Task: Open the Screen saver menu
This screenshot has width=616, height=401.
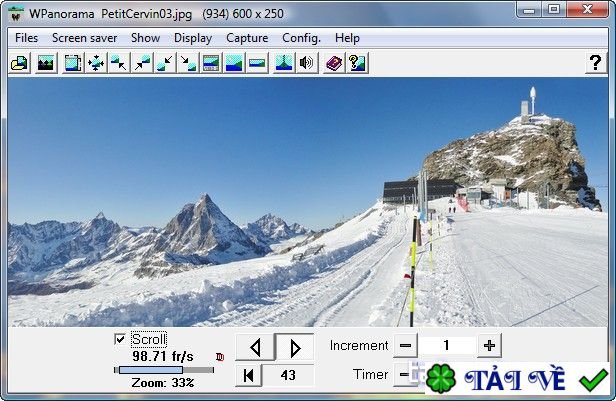Action: pos(84,38)
